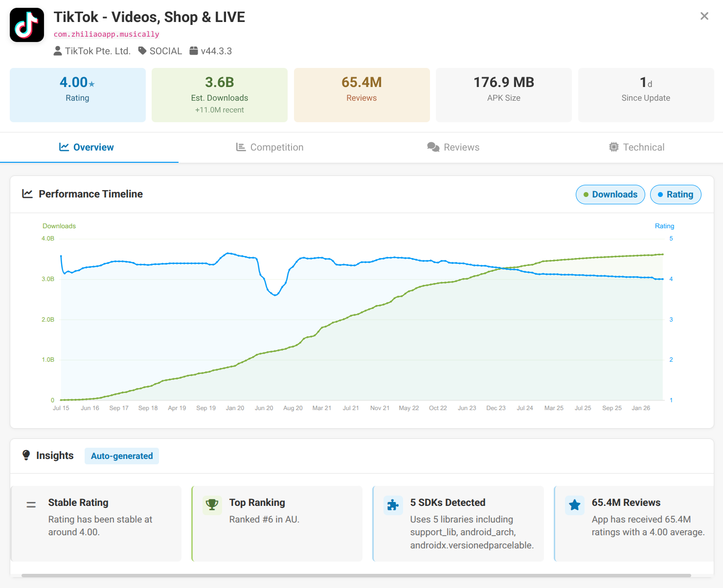Image resolution: width=723 pixels, height=588 pixels.
Task: Click the TikTok Pte. Ltd. developer name
Action: pyautogui.click(x=98, y=51)
